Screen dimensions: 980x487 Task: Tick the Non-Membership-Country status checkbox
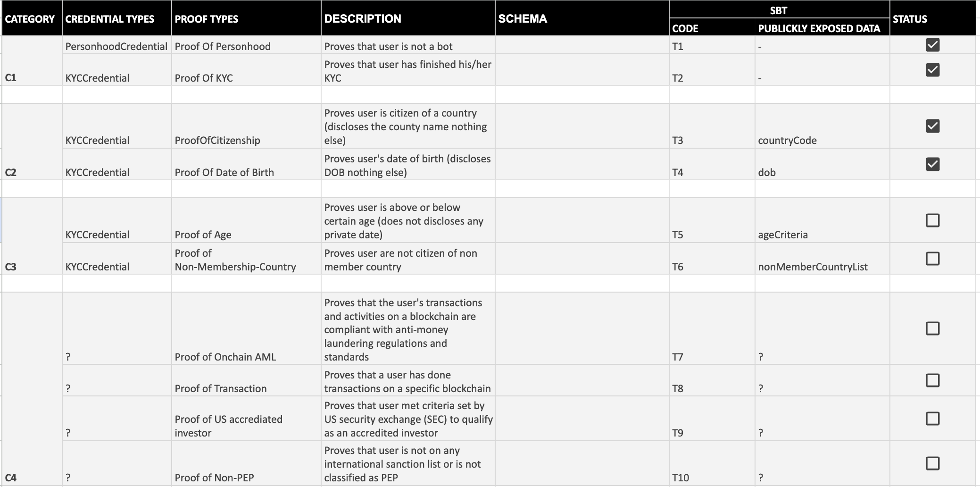[x=932, y=259]
